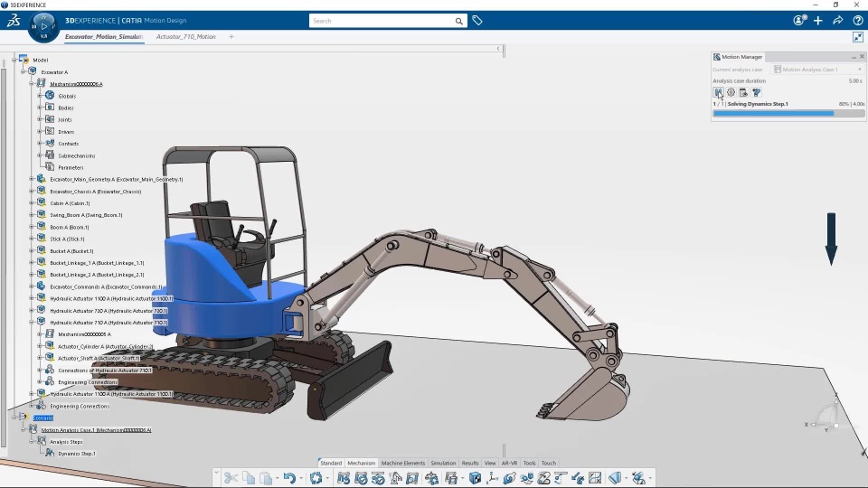Select the Parameters tree item
This screenshot has height=488, width=868.
tap(71, 167)
